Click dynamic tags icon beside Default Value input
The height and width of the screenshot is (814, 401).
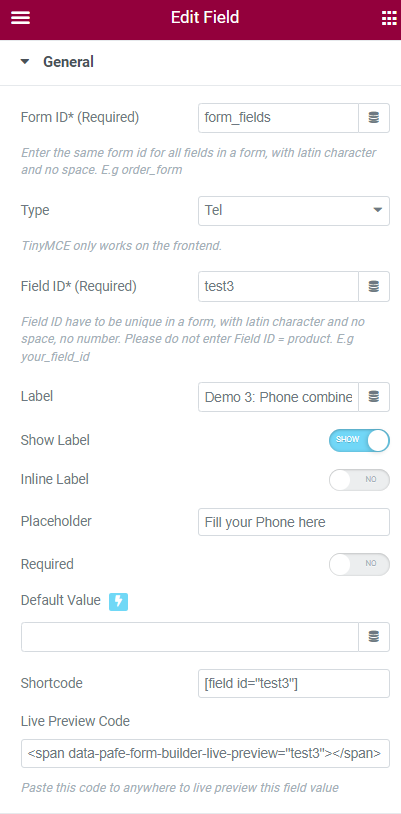pos(374,637)
